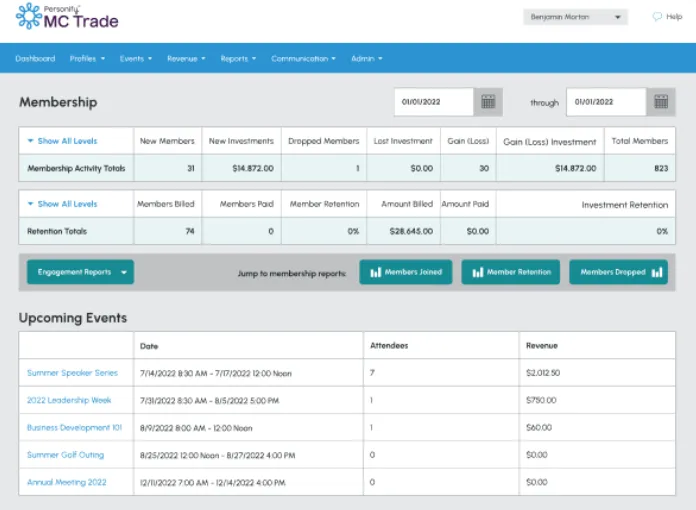Click the Annual Meeting 2022 date cell
The image size is (696, 510).
(x=213, y=482)
